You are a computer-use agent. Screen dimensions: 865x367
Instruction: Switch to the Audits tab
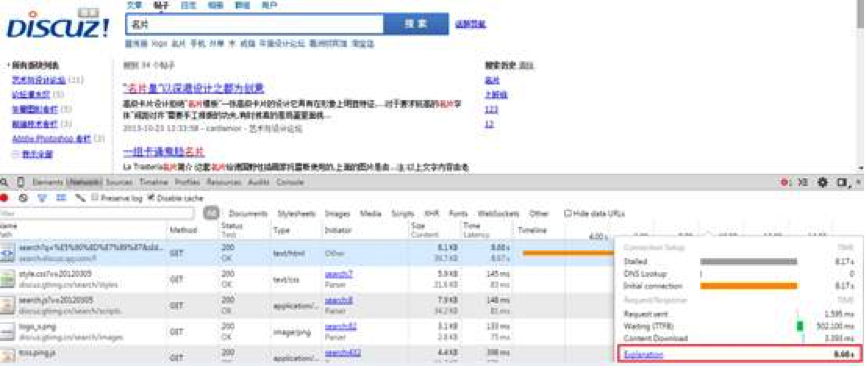coord(259,182)
